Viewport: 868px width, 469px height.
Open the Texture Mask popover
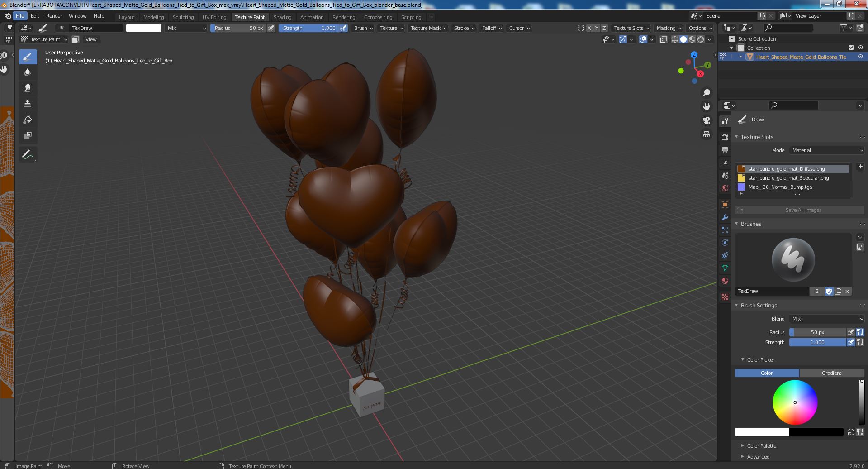[x=428, y=28]
